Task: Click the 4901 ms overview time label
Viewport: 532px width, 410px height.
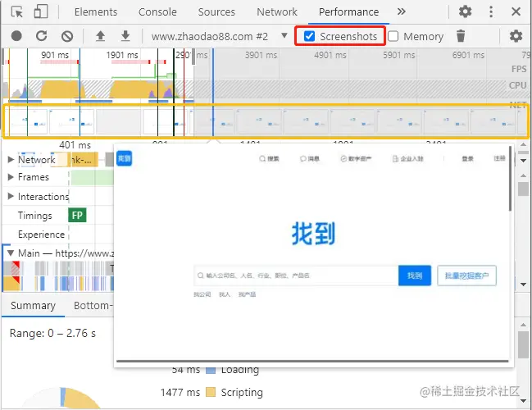Action: (x=330, y=55)
